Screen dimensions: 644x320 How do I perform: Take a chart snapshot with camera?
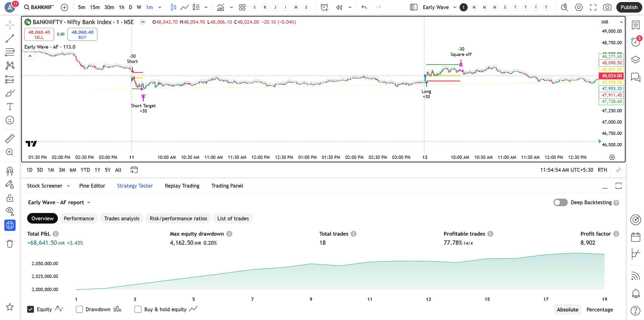[x=607, y=7]
